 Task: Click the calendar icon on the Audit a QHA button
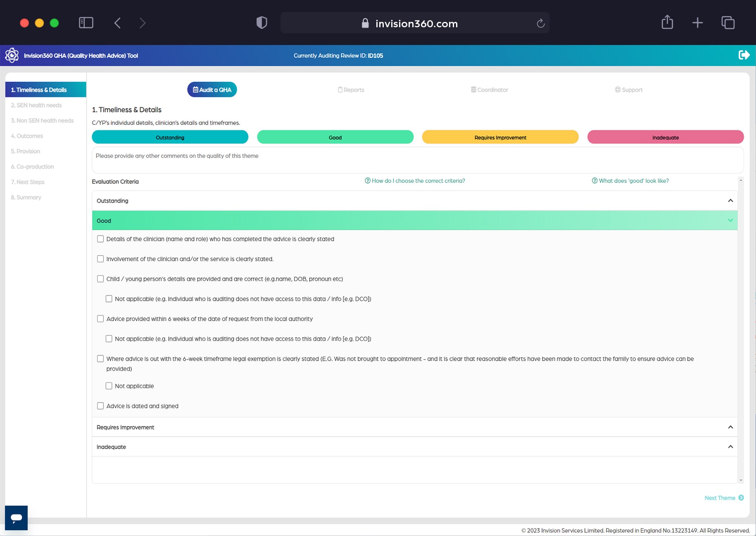pos(195,89)
